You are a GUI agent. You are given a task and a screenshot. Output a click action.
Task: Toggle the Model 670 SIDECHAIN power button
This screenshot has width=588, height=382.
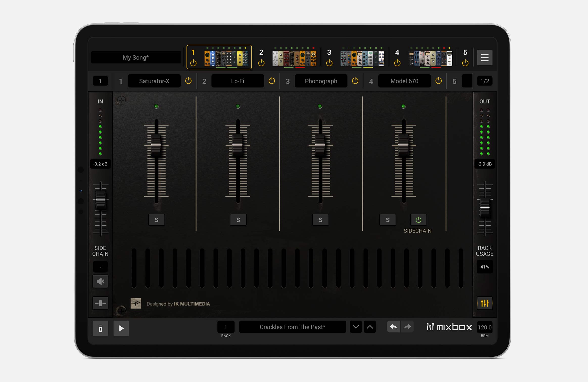[x=418, y=220]
